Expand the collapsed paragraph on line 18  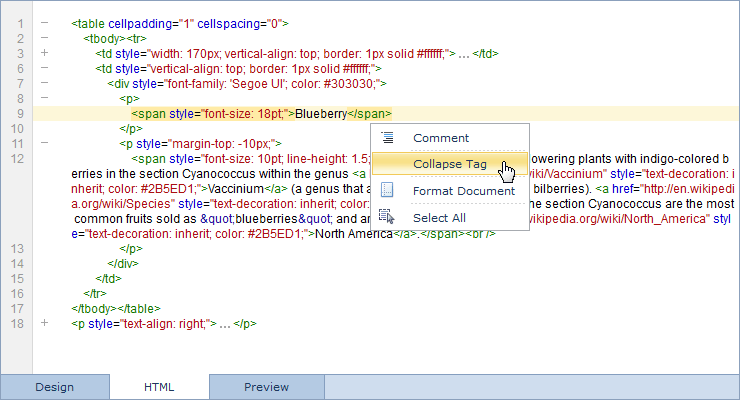(44, 324)
